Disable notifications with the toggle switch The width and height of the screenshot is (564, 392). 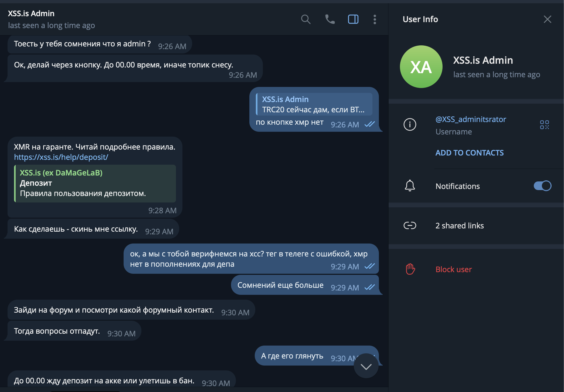click(x=542, y=186)
